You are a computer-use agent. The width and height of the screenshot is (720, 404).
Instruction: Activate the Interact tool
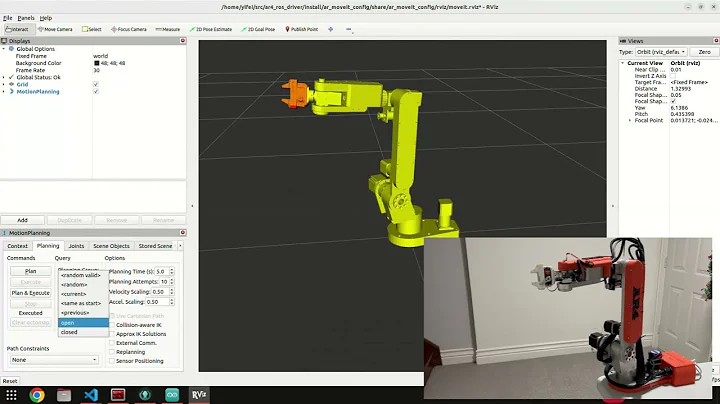(17, 29)
